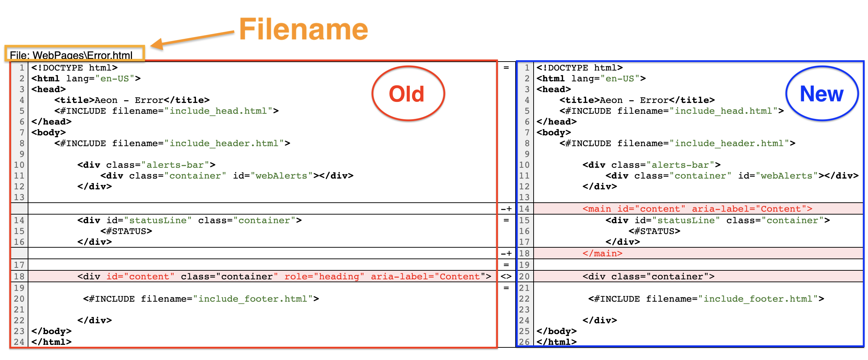The width and height of the screenshot is (868, 360).
Task: Click line number 24 in the old pane gutter
Action: [x=19, y=342]
